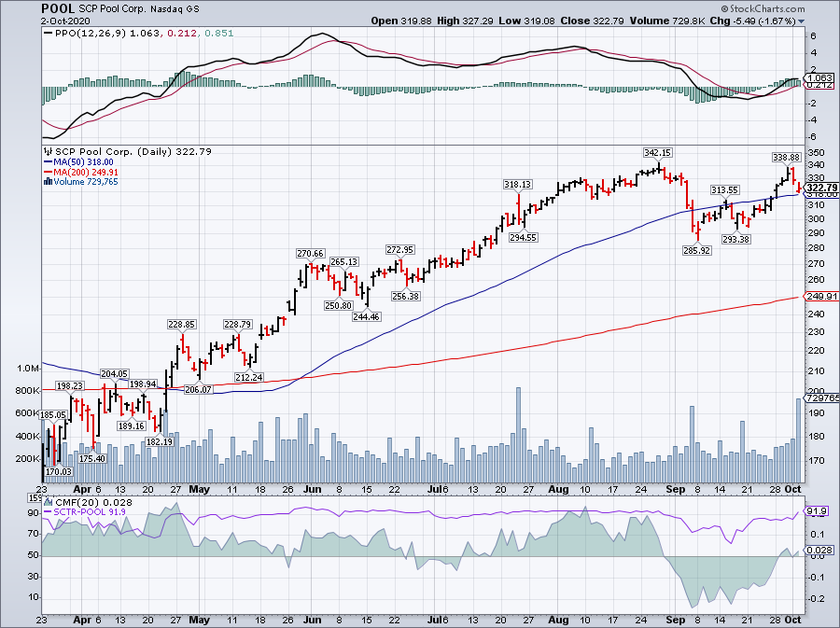Click the 270.66 high price label
Viewport: 840px width, 628px height.
(x=310, y=254)
